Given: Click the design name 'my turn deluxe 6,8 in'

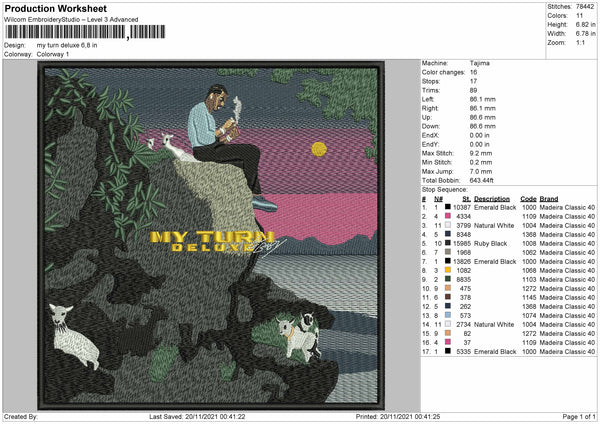Looking at the screenshot, I should pos(67,45).
